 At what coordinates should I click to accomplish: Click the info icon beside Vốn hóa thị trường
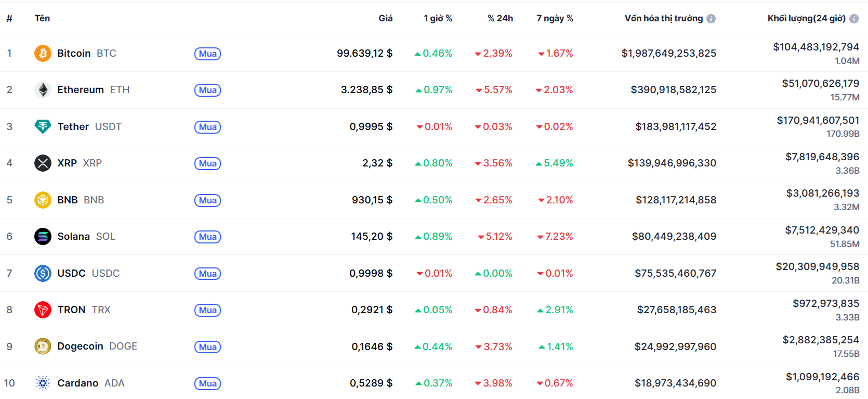[711, 19]
